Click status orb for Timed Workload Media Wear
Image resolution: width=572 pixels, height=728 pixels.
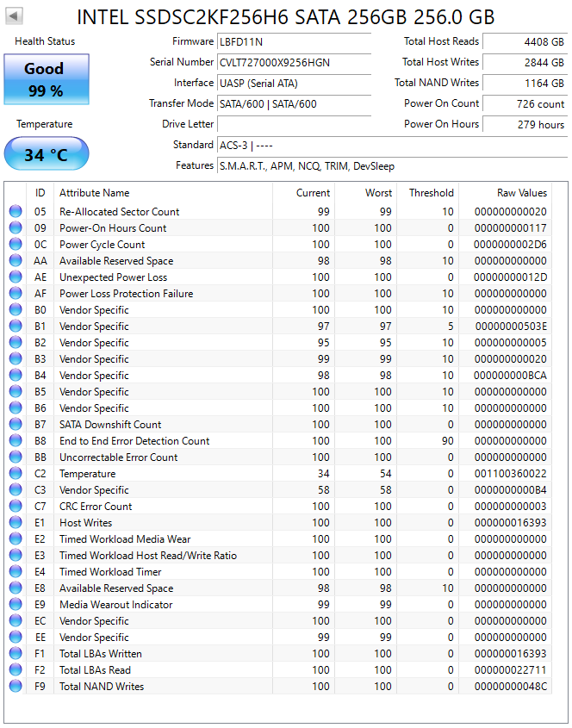click(16, 539)
